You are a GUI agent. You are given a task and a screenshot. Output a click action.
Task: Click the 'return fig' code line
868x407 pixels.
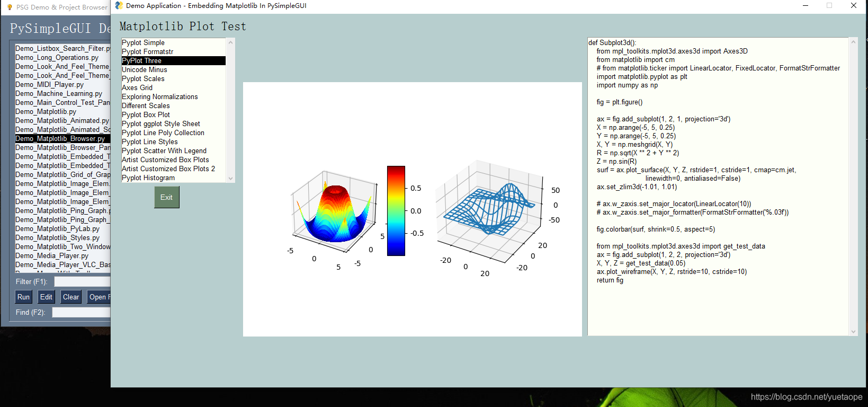tap(610, 280)
